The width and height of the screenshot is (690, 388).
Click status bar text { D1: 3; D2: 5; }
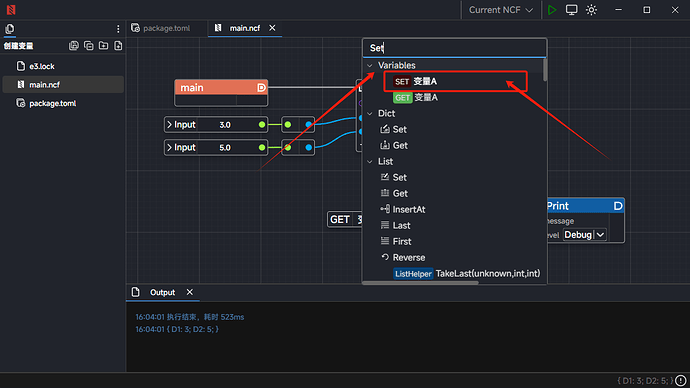click(645, 381)
